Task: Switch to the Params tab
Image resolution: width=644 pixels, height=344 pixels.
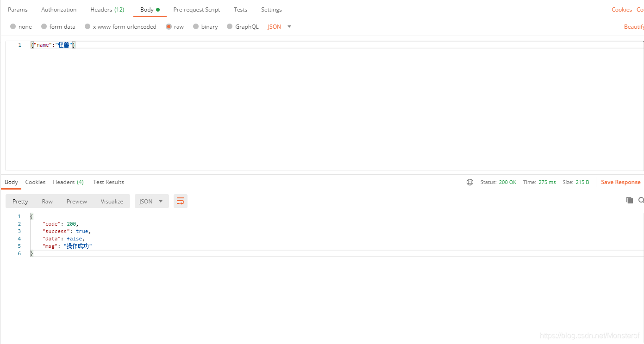Action: (18, 10)
